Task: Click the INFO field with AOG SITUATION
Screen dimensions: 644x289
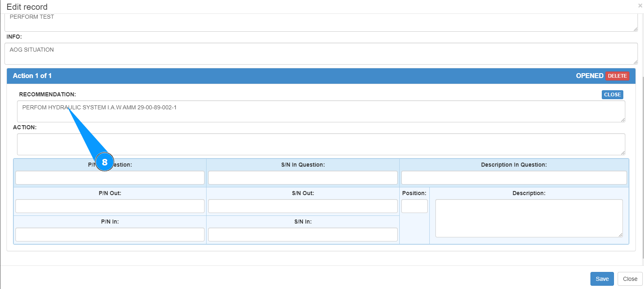Action: 321,54
